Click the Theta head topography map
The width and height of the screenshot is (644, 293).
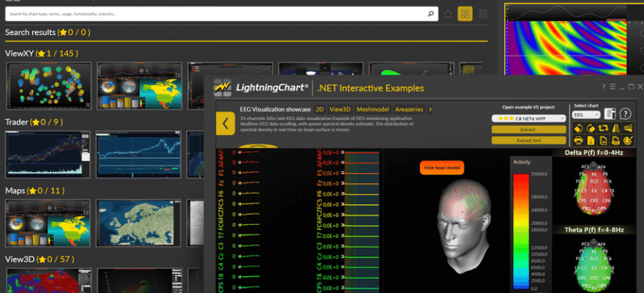click(596, 265)
